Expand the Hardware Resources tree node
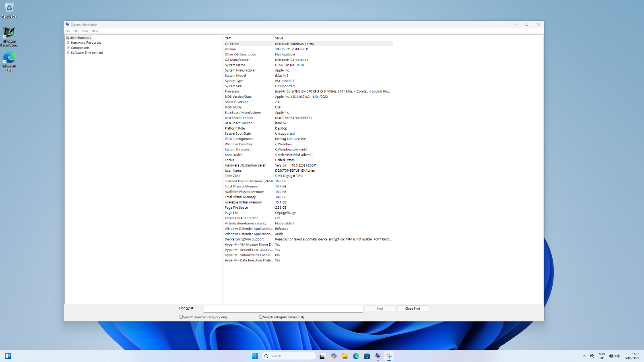 68,43
